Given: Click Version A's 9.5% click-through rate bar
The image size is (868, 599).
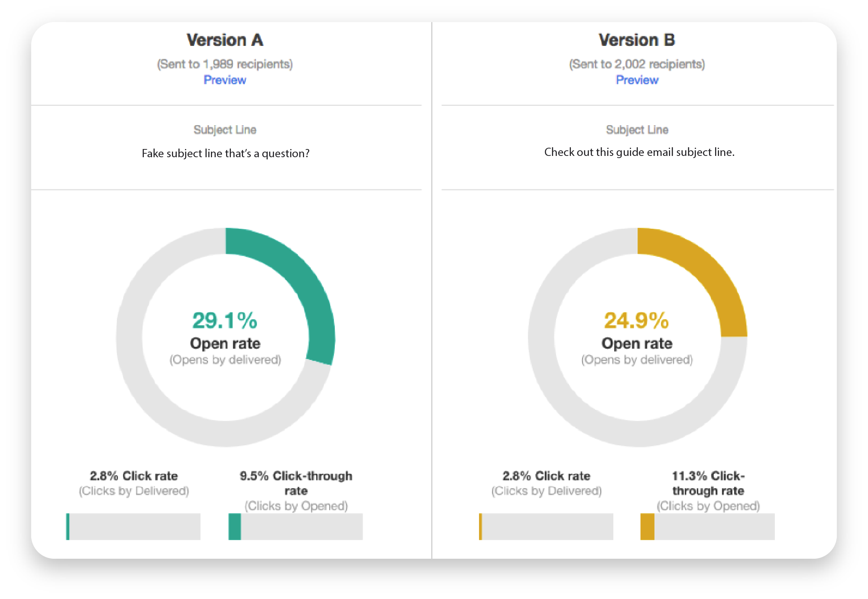Looking at the screenshot, I should point(295,527).
